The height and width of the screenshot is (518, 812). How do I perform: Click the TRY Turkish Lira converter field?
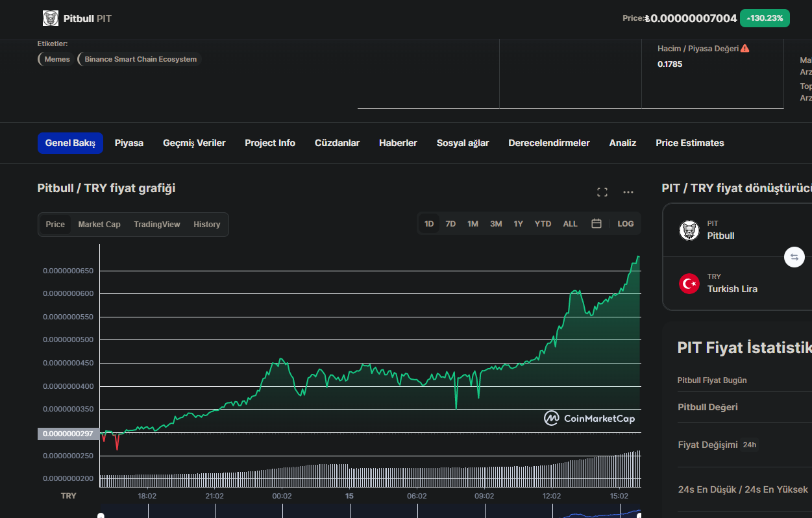737,283
